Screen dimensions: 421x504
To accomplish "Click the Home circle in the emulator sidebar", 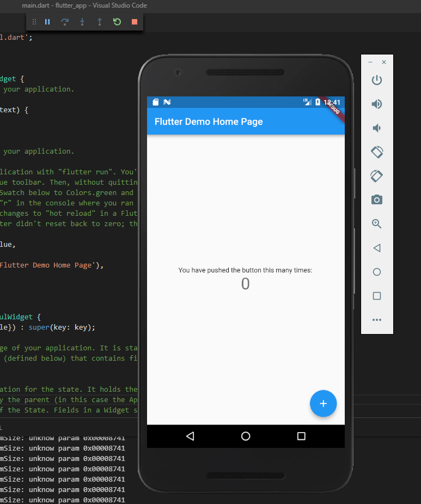I will coord(377,272).
